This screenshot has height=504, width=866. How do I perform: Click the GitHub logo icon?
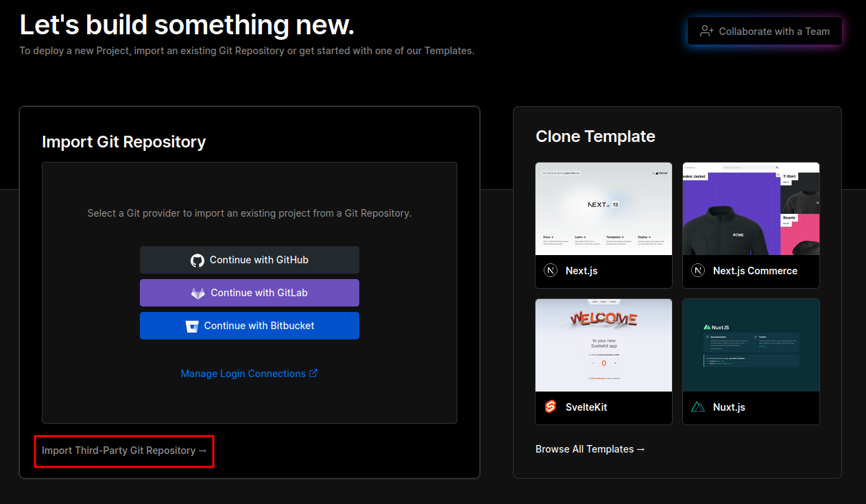click(197, 261)
